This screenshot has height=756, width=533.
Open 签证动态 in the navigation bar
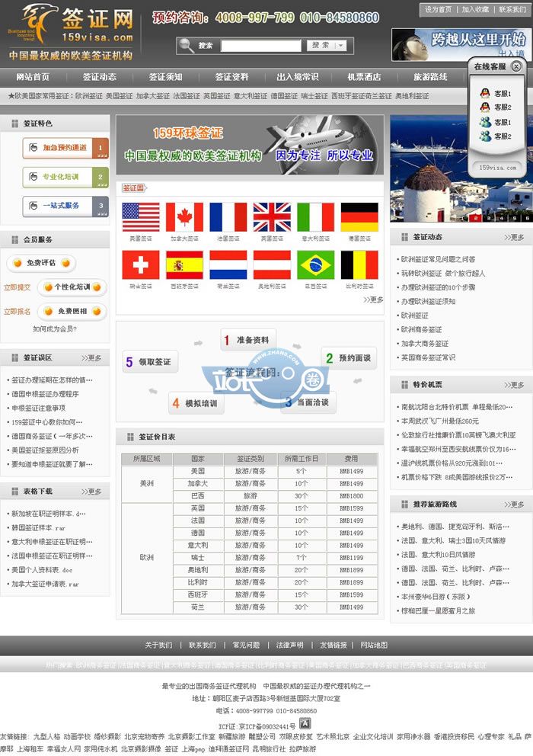(x=99, y=77)
